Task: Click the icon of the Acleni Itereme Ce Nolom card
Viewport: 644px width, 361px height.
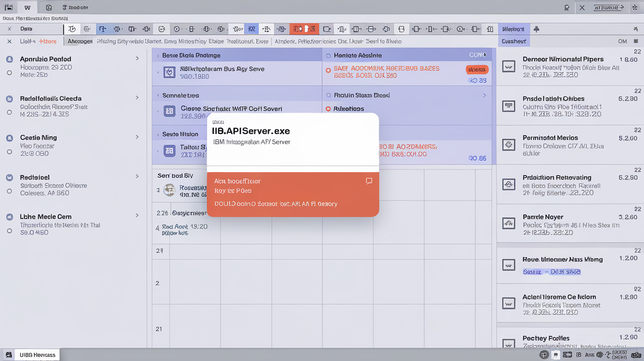Action: [x=509, y=303]
